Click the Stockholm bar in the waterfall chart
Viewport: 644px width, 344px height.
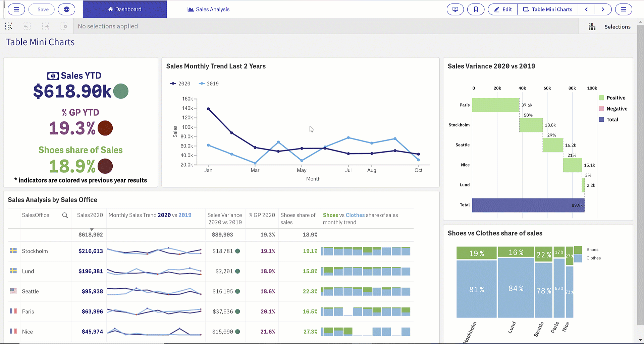531,125
